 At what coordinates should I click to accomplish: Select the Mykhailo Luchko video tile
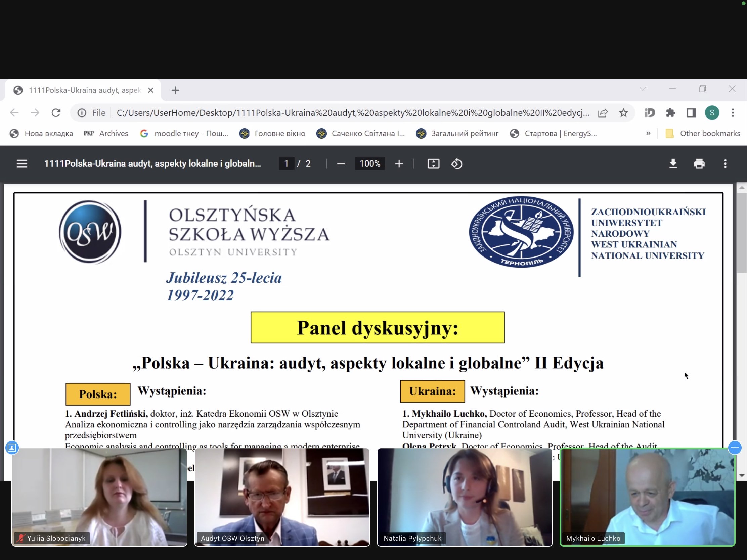[x=647, y=497]
